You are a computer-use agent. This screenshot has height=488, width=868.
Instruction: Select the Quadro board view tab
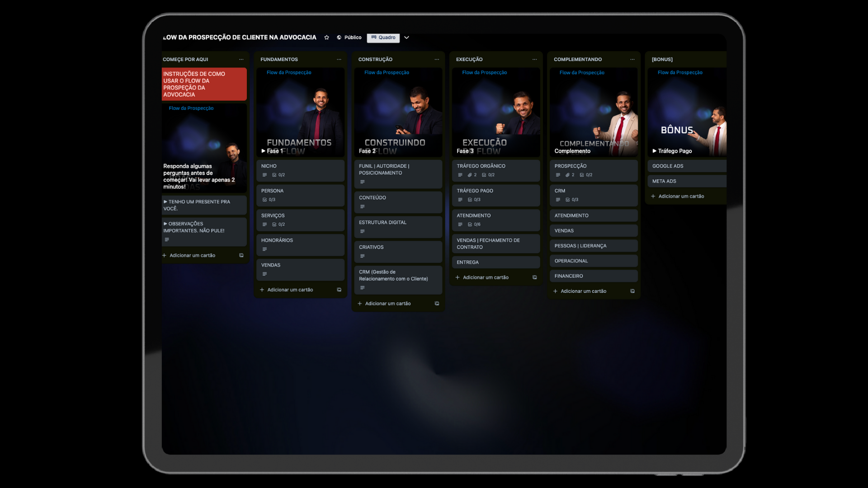click(x=383, y=38)
